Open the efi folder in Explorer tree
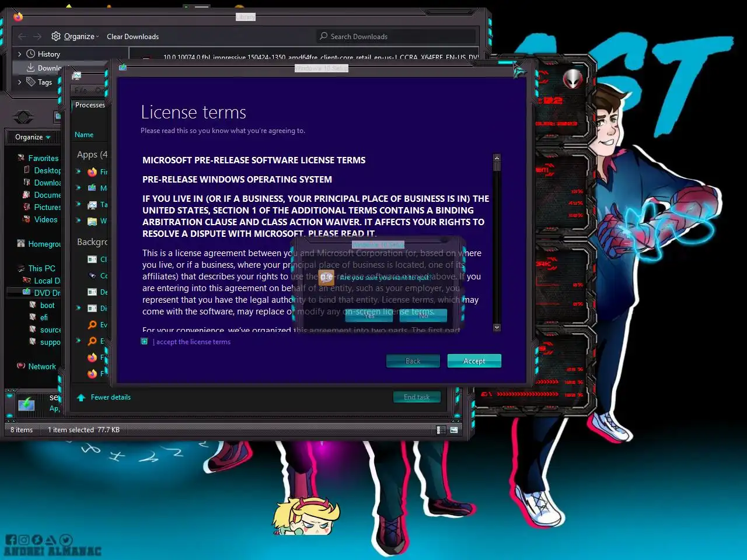Image resolution: width=747 pixels, height=560 pixels. pos(44,317)
